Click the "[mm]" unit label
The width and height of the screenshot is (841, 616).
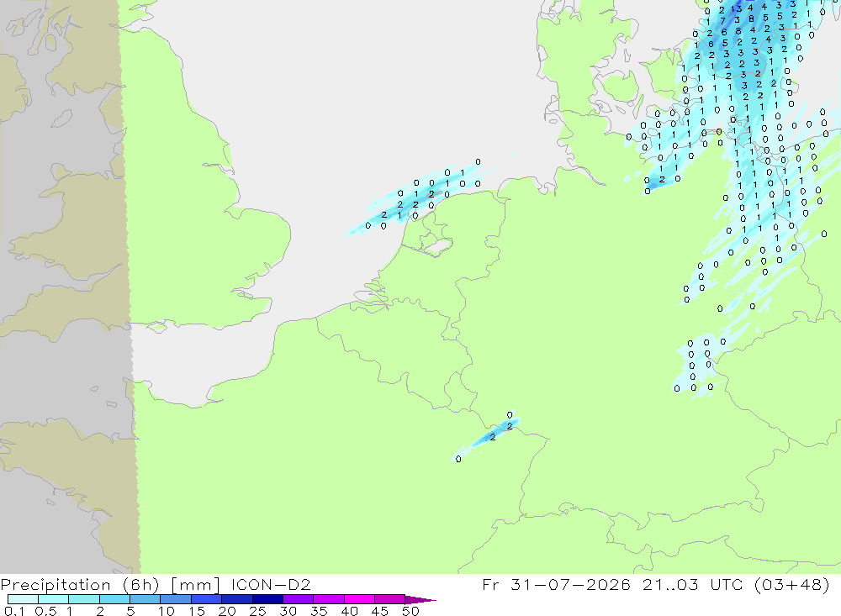195,584
